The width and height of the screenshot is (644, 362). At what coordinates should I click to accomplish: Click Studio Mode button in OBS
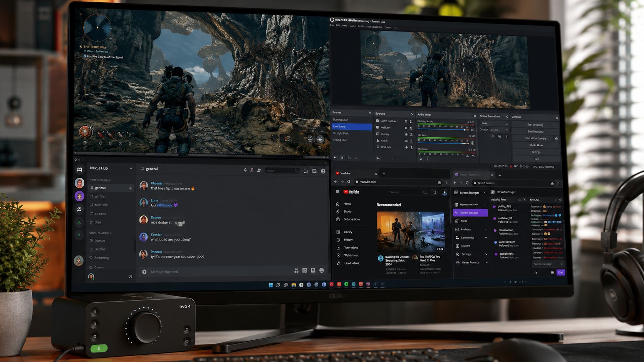536,145
